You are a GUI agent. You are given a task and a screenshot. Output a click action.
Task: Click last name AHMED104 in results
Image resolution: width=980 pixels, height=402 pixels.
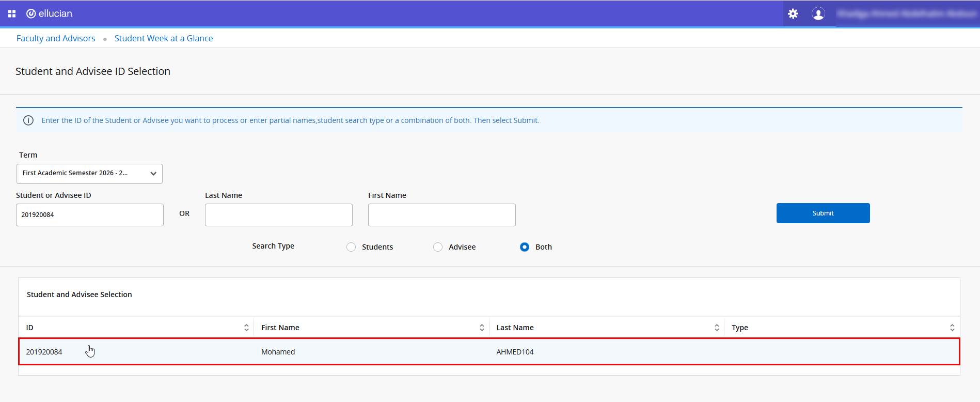[x=515, y=352]
